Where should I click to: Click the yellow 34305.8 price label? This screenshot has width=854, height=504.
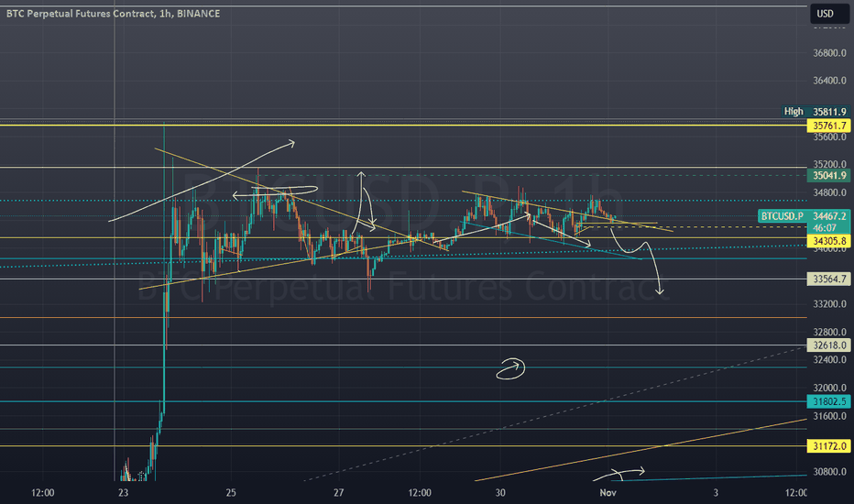(x=828, y=241)
